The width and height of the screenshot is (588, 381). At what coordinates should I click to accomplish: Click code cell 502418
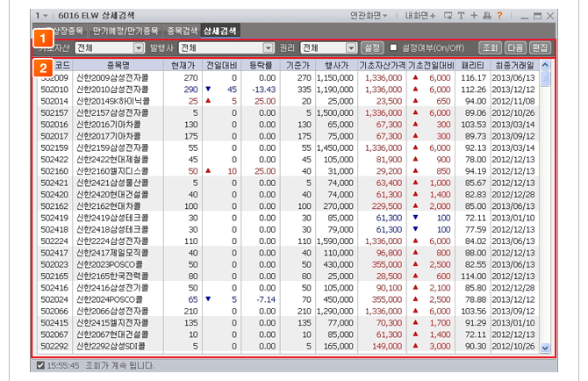tap(54, 229)
